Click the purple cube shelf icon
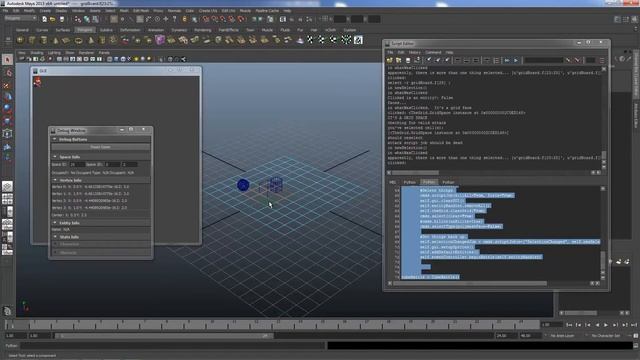Viewport: 640px width, 360px height. pyautogui.click(x=160, y=40)
